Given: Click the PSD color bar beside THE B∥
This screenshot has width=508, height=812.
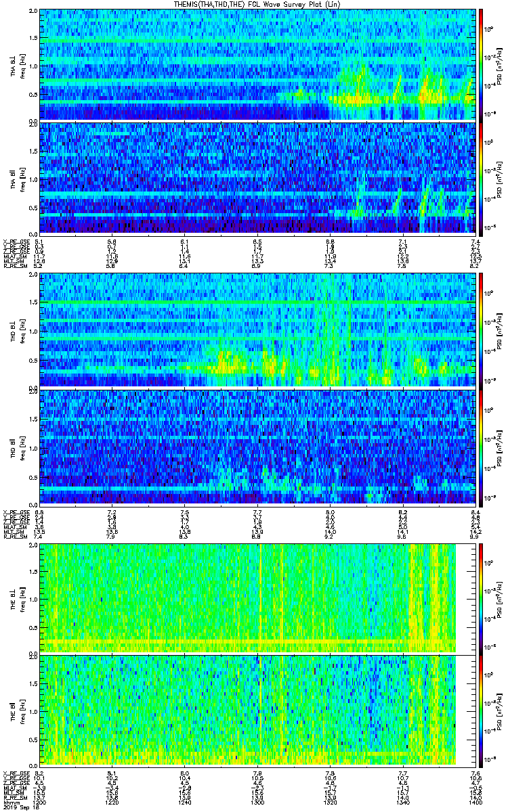Looking at the screenshot, I should (482, 710).
